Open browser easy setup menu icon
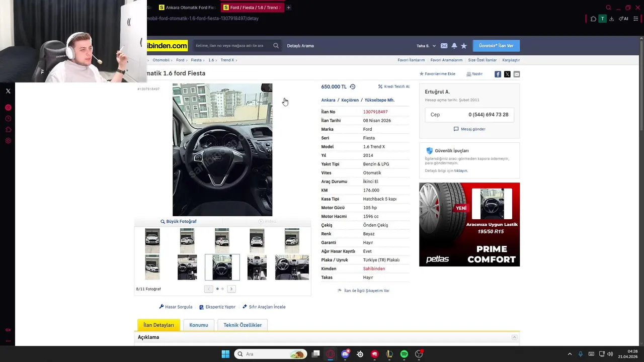 point(635,19)
